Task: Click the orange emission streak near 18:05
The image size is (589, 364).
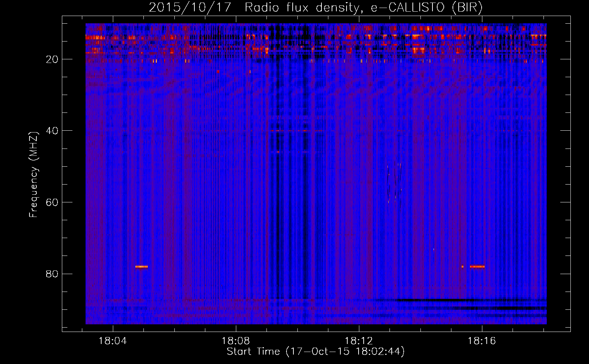Action: pos(142,267)
